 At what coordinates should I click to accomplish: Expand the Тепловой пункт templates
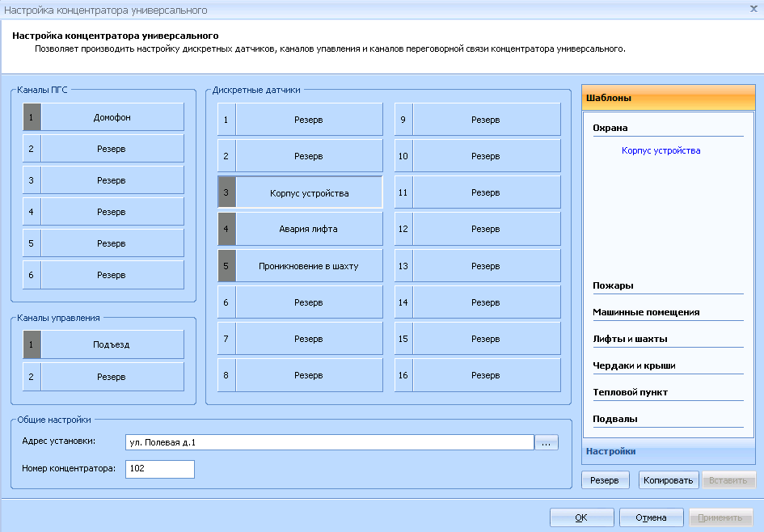pos(630,392)
